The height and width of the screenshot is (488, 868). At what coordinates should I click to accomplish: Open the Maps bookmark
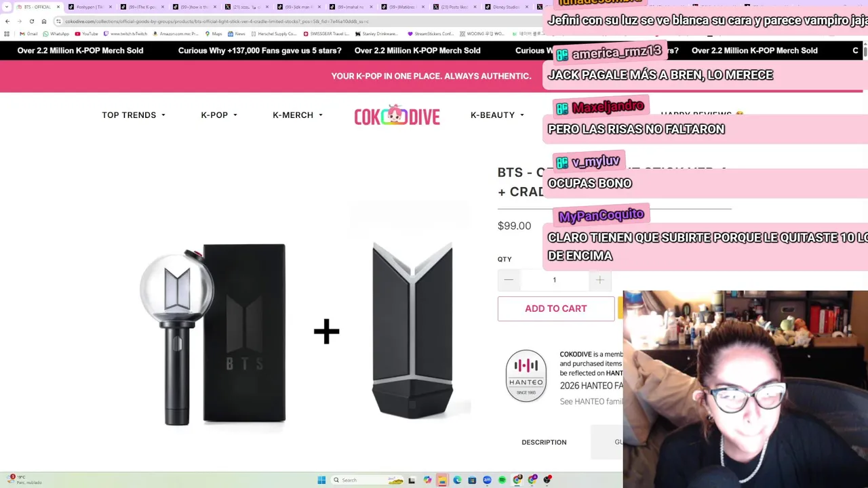coord(214,34)
